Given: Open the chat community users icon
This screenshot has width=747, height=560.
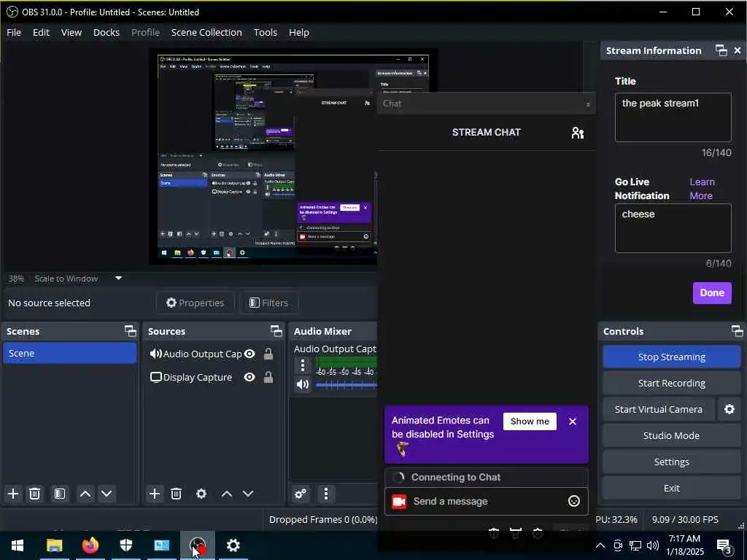Looking at the screenshot, I should pos(578,133).
